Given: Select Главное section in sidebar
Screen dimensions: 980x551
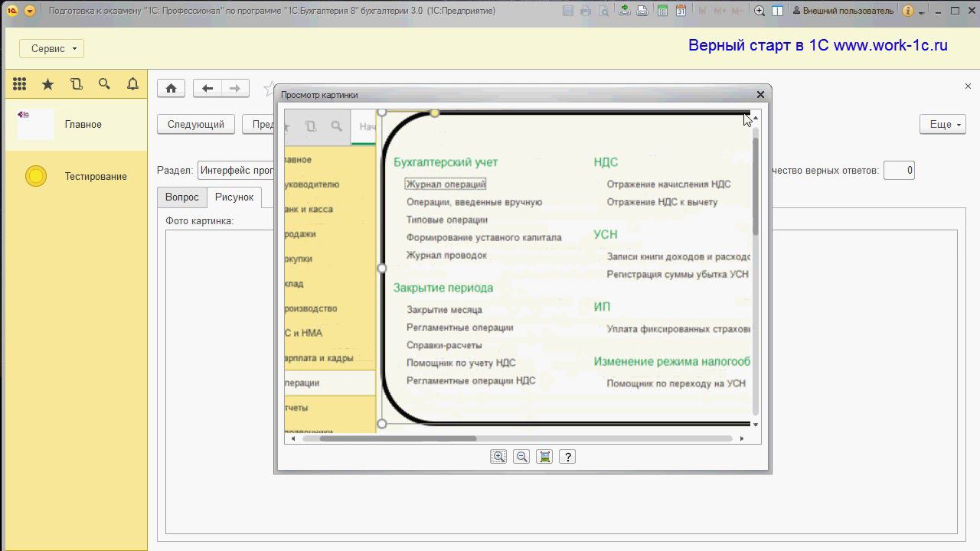Looking at the screenshot, I should (77, 124).
